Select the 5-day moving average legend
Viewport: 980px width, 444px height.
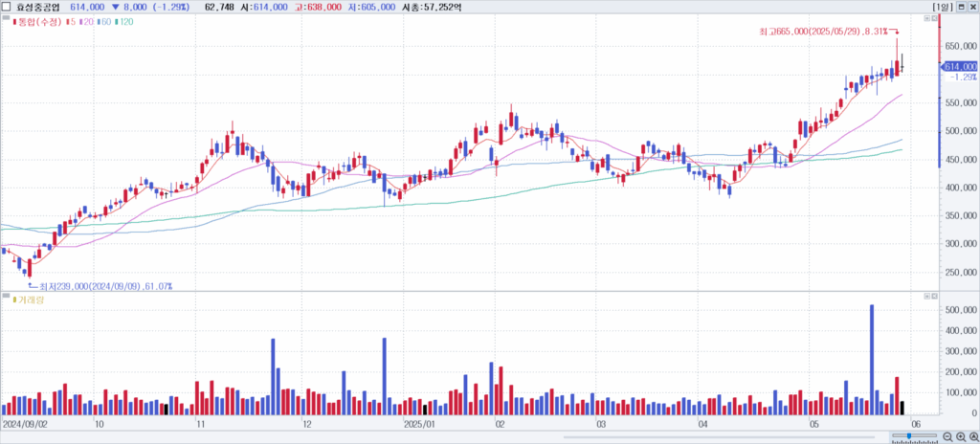pyautogui.click(x=69, y=22)
